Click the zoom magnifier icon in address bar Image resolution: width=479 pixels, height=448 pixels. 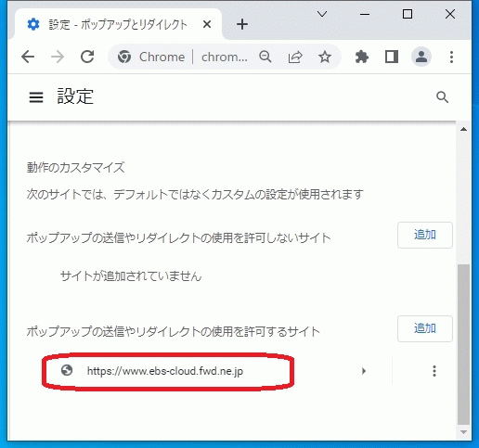(x=265, y=57)
